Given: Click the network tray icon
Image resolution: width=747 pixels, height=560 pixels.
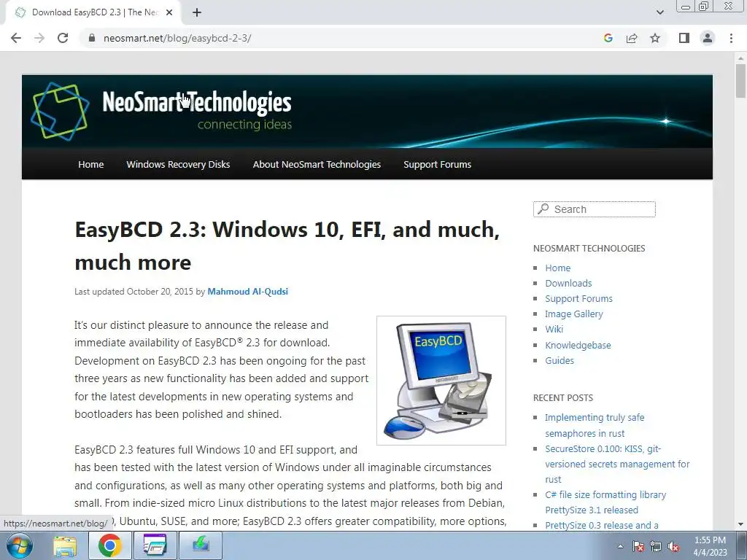Looking at the screenshot, I should [656, 547].
